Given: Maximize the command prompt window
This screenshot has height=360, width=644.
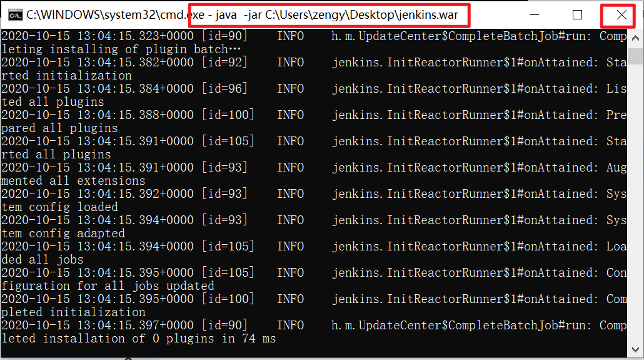Looking at the screenshot, I should pos(577,15).
